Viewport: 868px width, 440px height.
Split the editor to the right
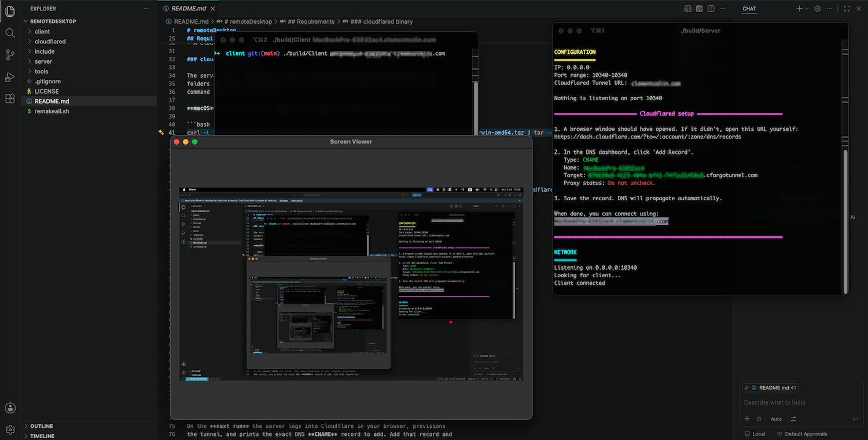[711, 9]
